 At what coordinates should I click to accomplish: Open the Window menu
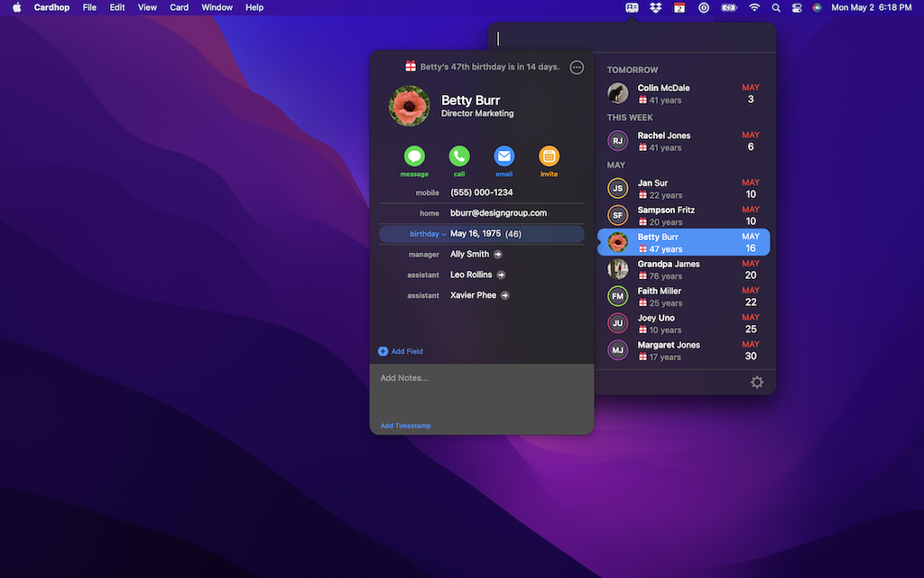click(217, 7)
